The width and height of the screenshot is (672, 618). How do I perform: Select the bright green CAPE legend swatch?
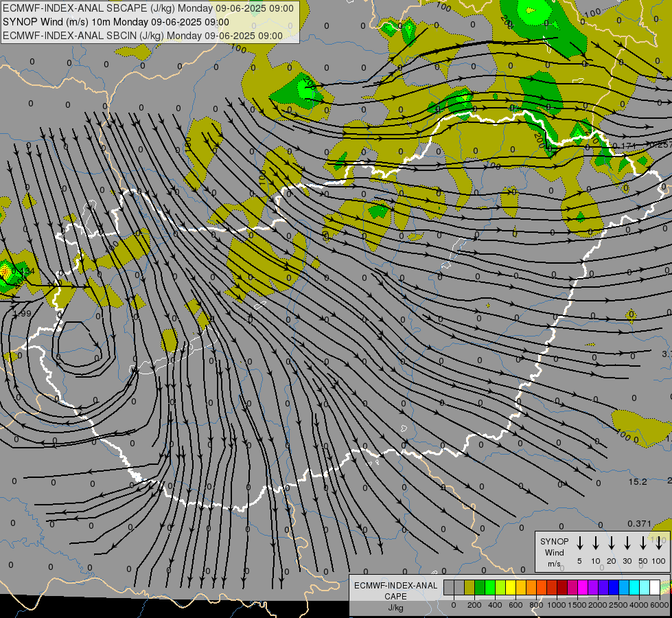490,587
